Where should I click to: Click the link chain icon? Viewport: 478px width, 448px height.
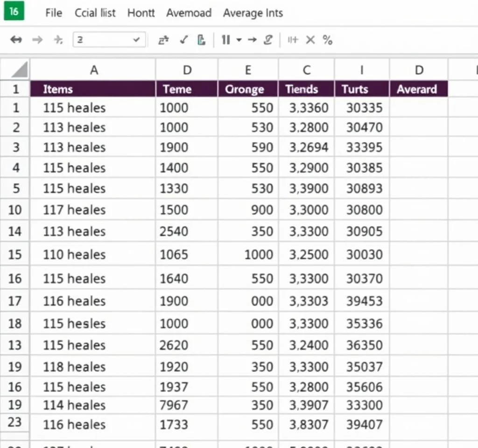coord(268,40)
